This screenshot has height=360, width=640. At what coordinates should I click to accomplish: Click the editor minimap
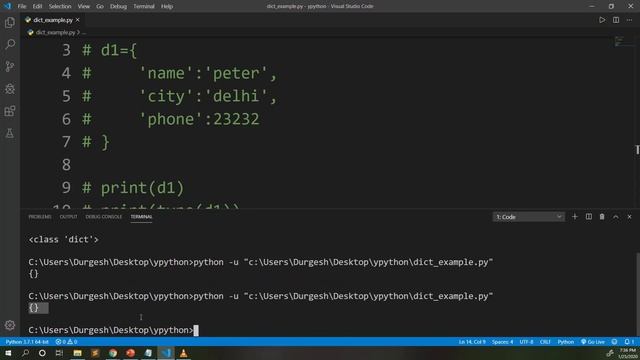point(619,41)
